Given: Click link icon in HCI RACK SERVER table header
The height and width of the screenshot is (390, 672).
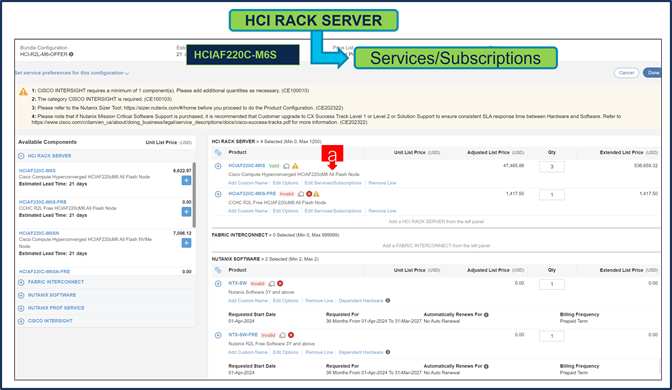Looking at the screenshot, I should coord(218,153).
